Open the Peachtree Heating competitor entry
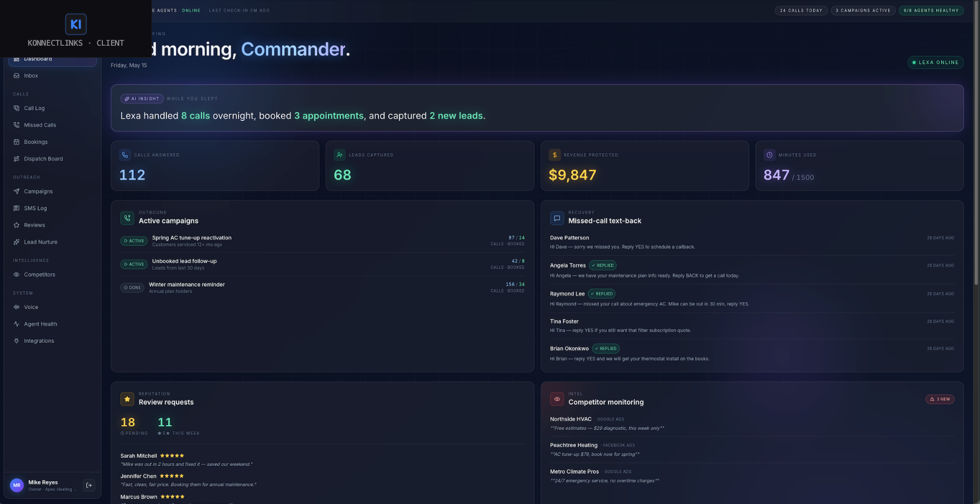Screen dimensions: 980x504 752,450
